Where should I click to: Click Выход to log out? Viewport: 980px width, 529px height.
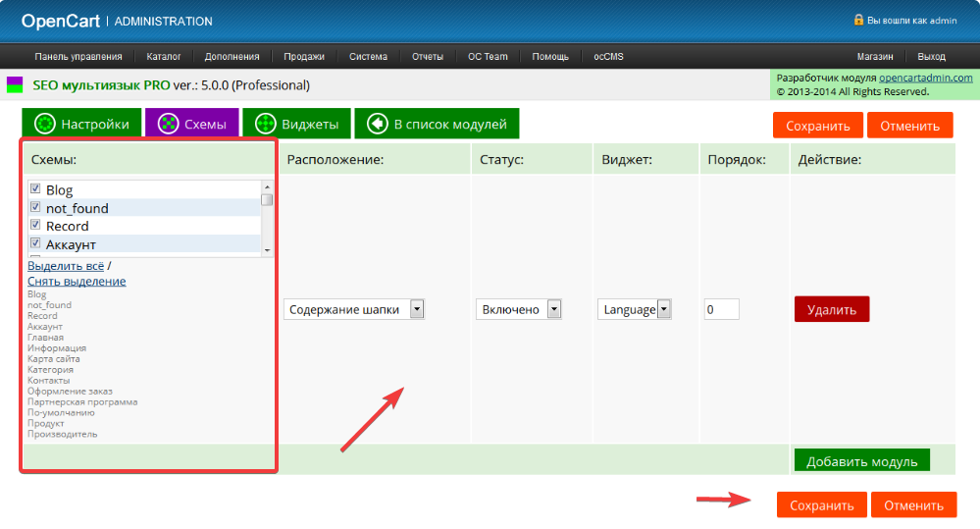(931, 56)
